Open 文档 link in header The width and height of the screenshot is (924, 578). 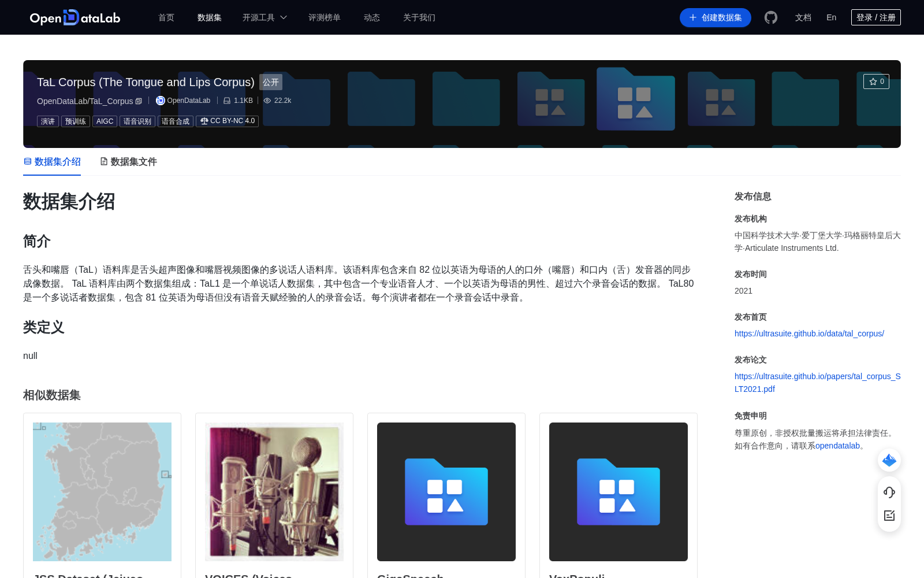pos(803,17)
